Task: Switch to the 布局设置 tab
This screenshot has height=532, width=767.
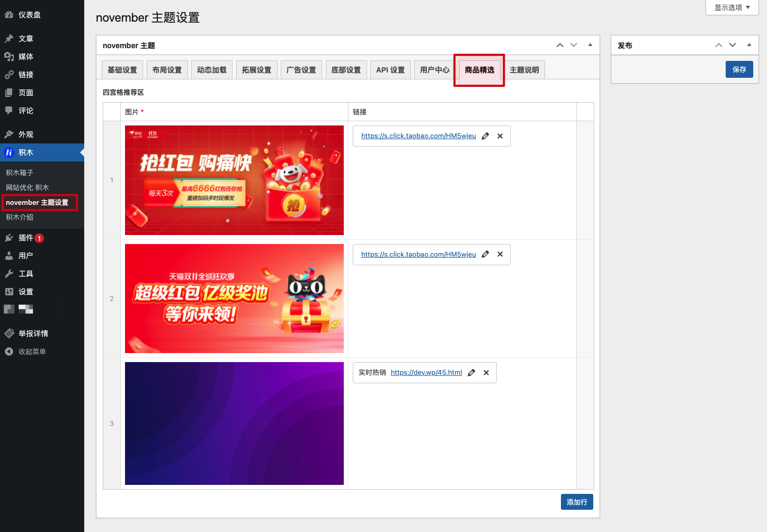Action: (167, 70)
